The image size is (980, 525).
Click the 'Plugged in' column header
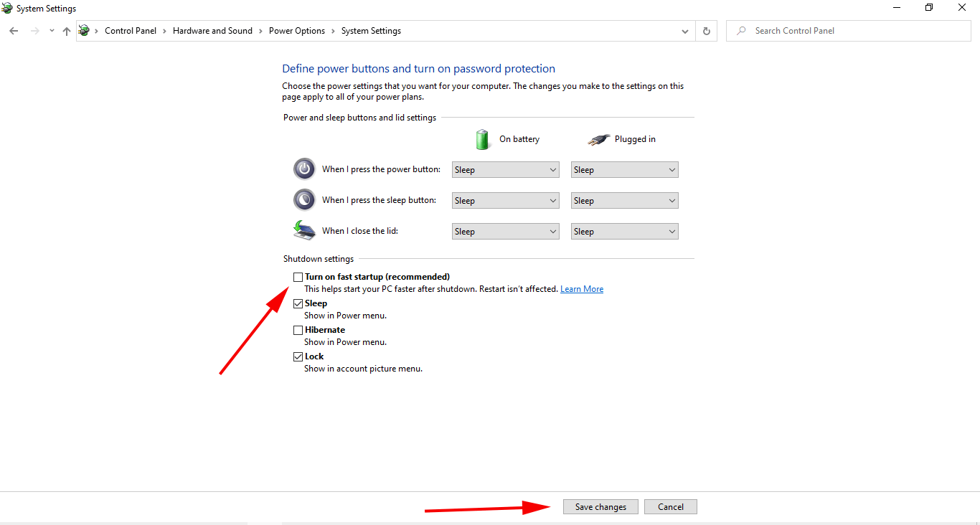635,139
